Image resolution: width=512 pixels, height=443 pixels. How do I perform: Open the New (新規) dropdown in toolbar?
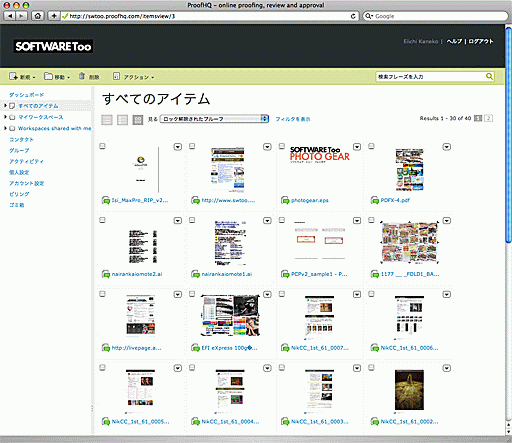[x=22, y=77]
